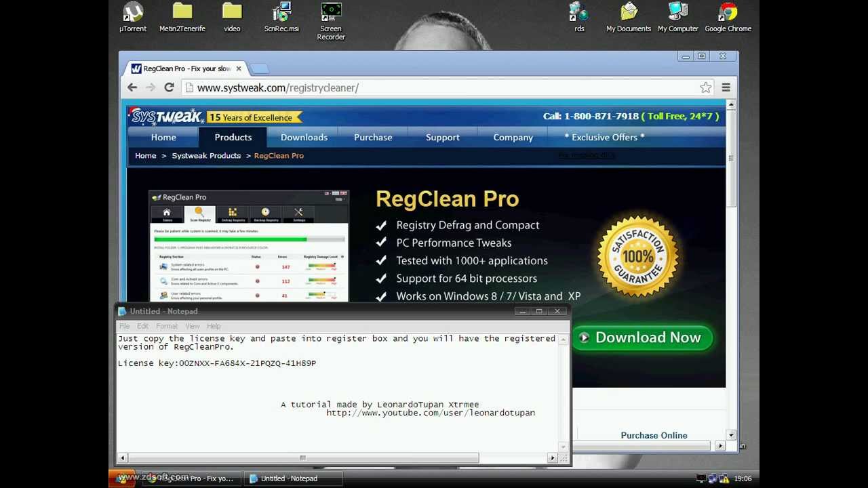Open the Company navigation tab

point(513,138)
